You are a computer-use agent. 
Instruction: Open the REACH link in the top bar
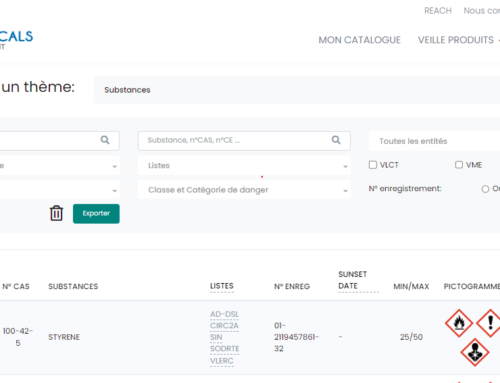(x=438, y=11)
